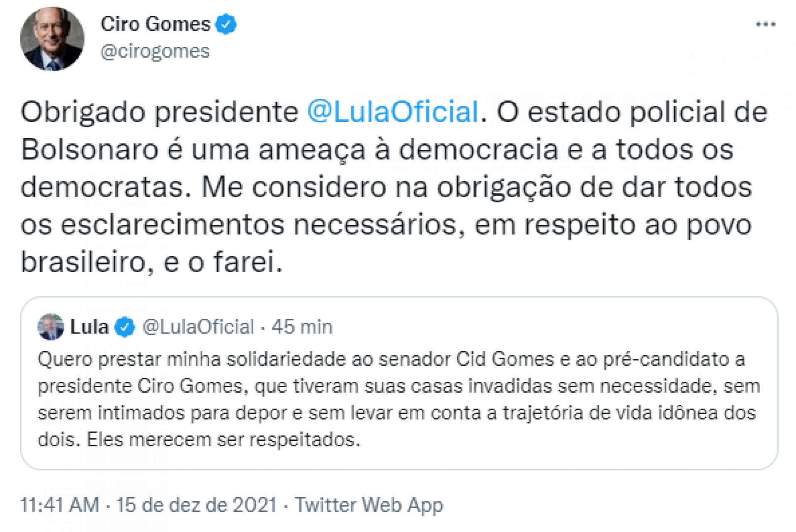Image resolution: width=796 pixels, height=532 pixels.
Task: Click the word "Bolsonaro" in the main tweet
Action: pyautogui.click(x=90, y=150)
